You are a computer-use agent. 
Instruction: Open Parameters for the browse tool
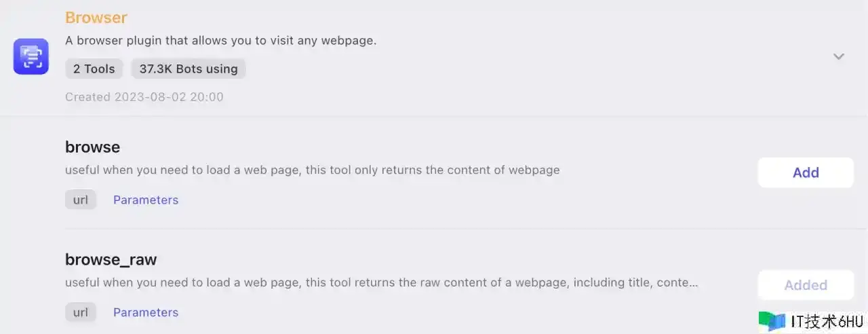pyautogui.click(x=146, y=200)
